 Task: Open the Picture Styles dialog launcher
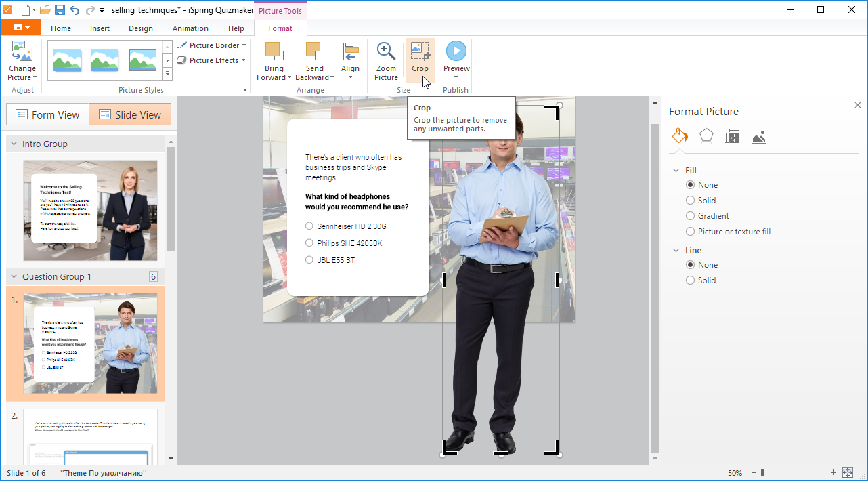244,89
